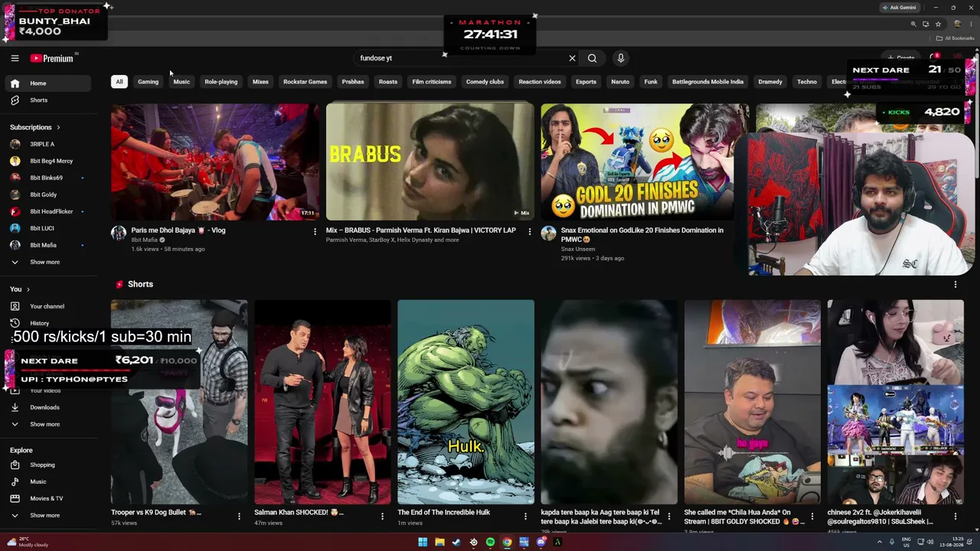Image resolution: width=980 pixels, height=551 pixels.
Task: Click the magnifier search button
Action: coord(592,58)
